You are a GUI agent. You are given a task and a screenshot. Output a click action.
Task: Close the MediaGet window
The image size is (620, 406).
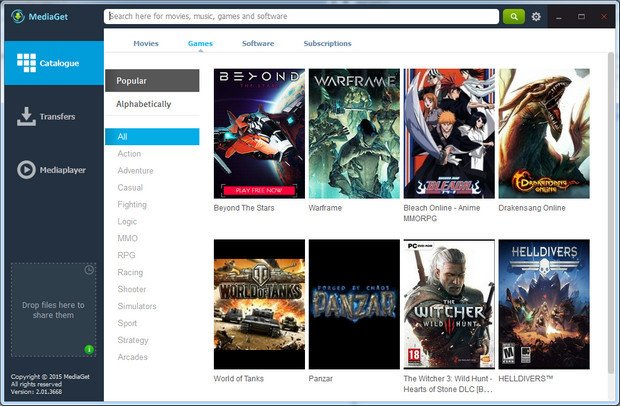click(x=604, y=17)
